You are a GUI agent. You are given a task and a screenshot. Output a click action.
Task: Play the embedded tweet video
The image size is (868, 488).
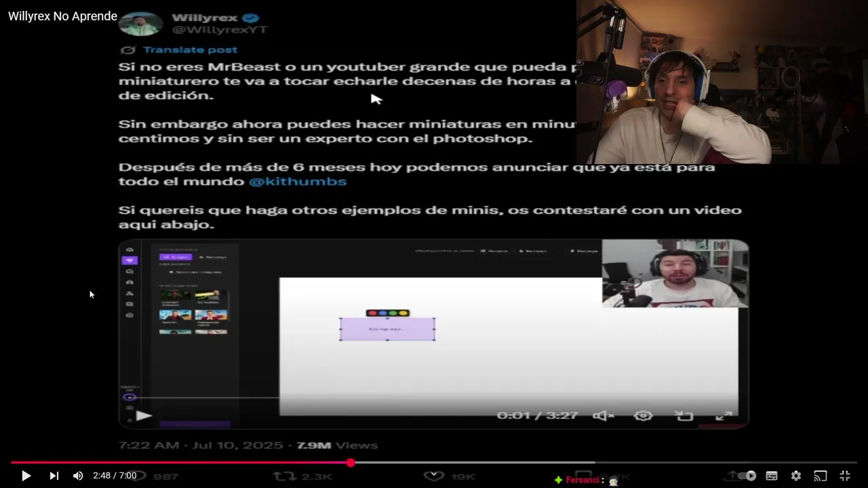coord(143,415)
